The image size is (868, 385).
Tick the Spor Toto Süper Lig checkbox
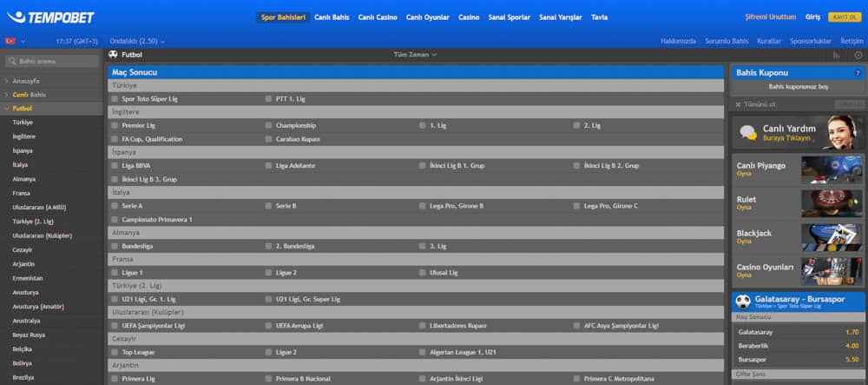point(115,99)
